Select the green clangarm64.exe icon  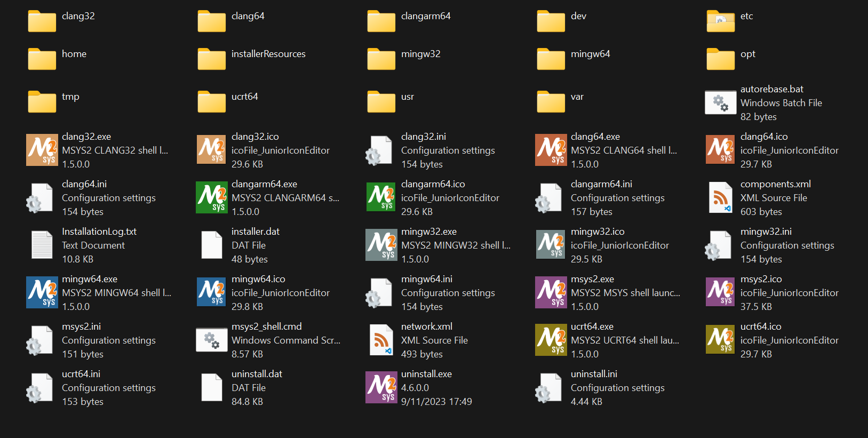212,197
